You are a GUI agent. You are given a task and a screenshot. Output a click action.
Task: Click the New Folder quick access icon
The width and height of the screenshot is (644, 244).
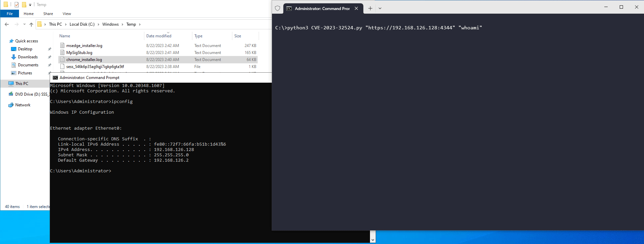click(24, 5)
